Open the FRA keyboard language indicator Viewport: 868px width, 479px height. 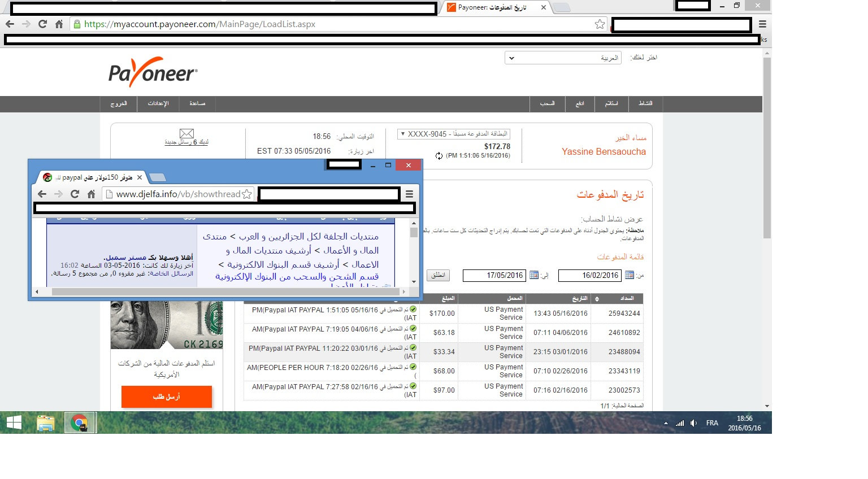tap(712, 423)
